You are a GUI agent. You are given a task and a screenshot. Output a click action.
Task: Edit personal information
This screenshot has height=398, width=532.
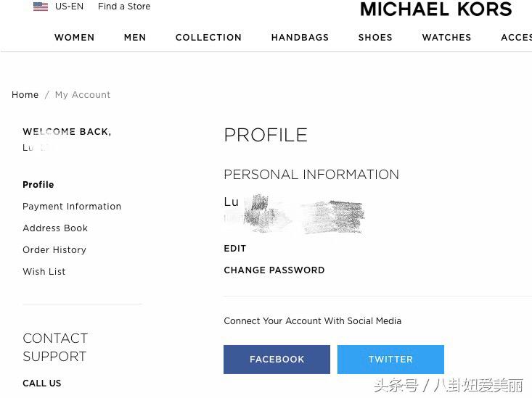[235, 249]
